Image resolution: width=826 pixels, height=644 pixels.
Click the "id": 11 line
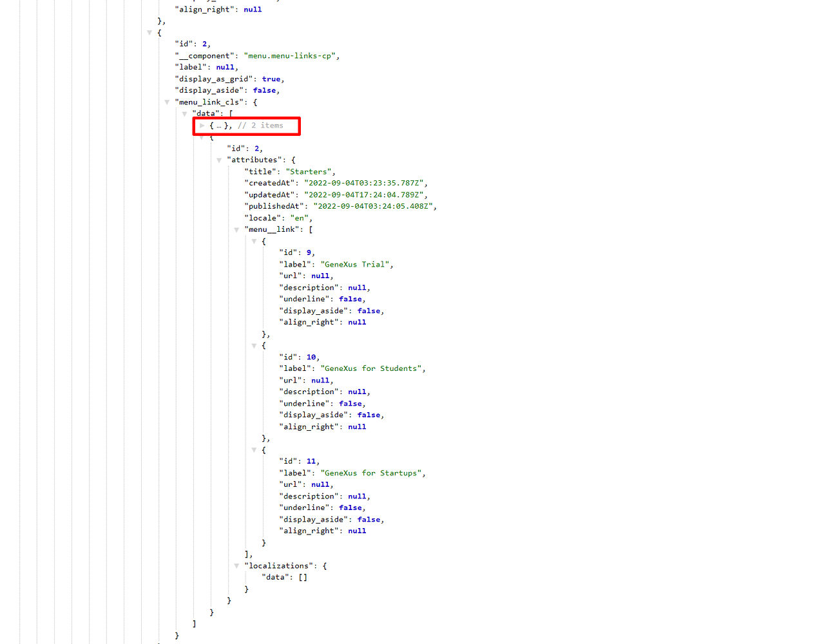299,461
